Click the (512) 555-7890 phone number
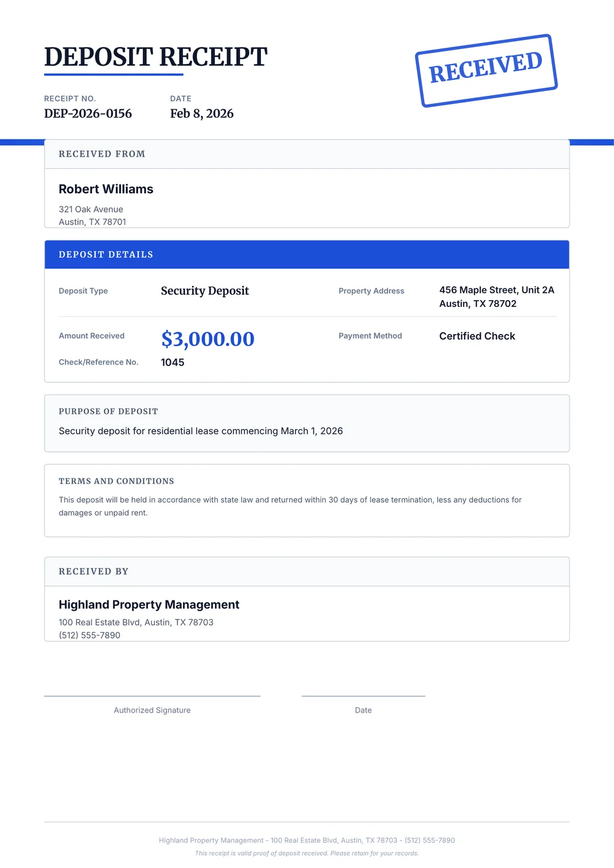614x868 pixels. (x=90, y=635)
